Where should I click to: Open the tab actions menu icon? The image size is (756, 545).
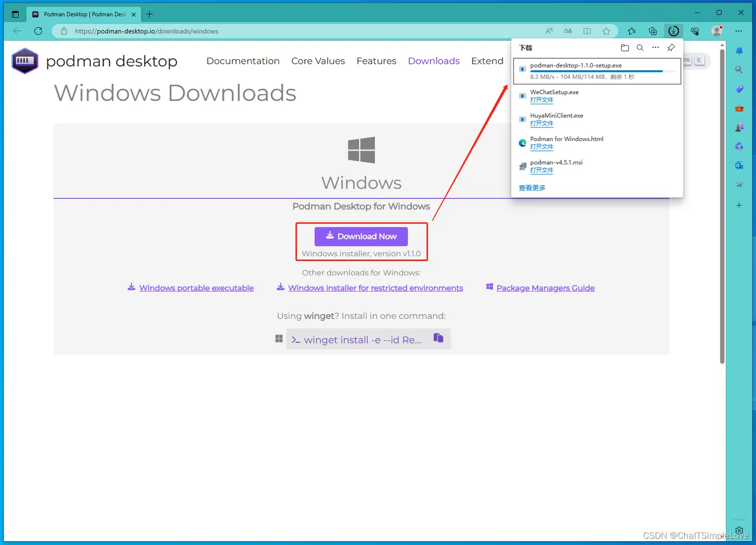15,15
